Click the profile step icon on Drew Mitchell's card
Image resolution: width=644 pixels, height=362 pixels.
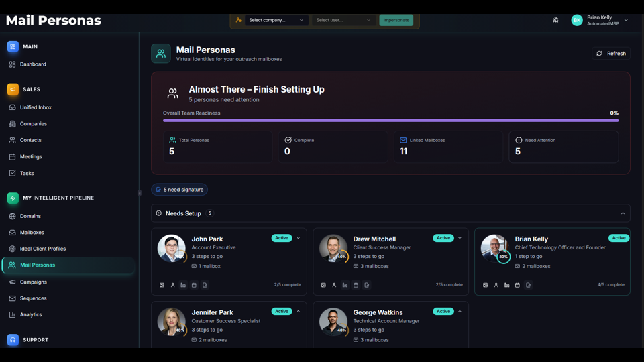[x=334, y=285]
